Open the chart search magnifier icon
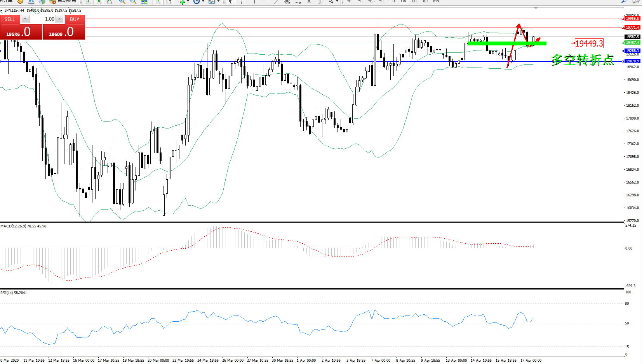 point(624,2)
